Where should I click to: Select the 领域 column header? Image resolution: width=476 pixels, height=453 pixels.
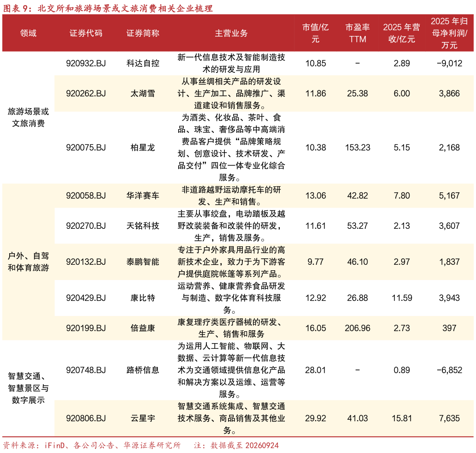point(28,33)
